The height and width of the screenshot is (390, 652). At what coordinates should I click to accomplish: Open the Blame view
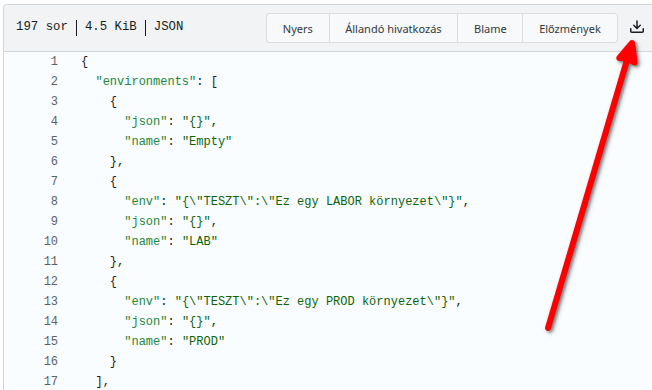point(490,29)
